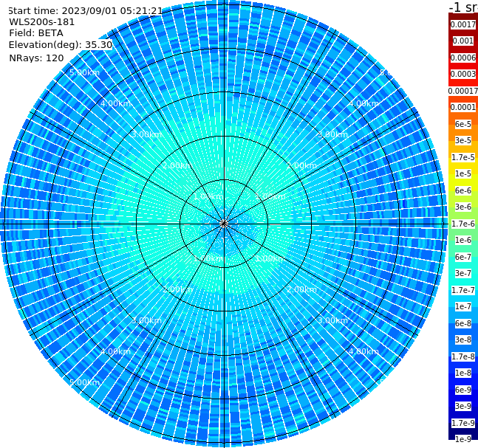The image size is (478, 448).
Task: Click the 1.7e-6 colorbar tick label
Action: pyautogui.click(x=463, y=224)
